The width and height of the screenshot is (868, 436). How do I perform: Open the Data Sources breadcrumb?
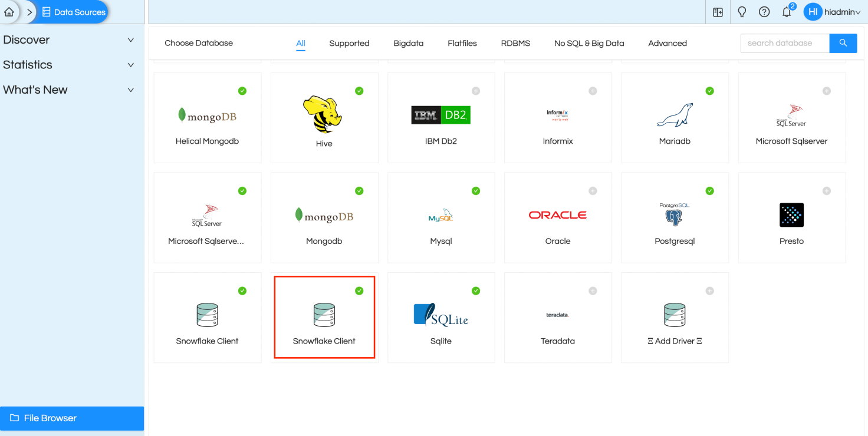[x=74, y=12]
